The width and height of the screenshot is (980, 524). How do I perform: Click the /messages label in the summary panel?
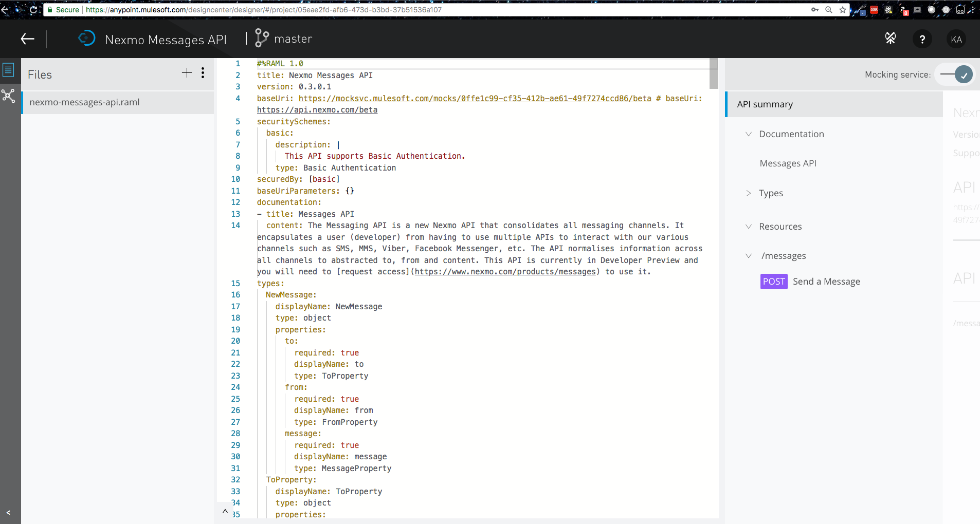pyautogui.click(x=784, y=256)
